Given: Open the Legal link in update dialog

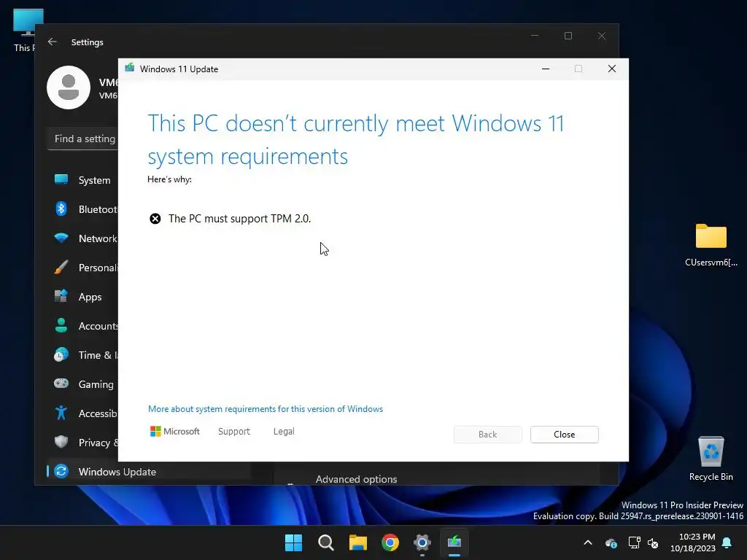Looking at the screenshot, I should [x=284, y=432].
